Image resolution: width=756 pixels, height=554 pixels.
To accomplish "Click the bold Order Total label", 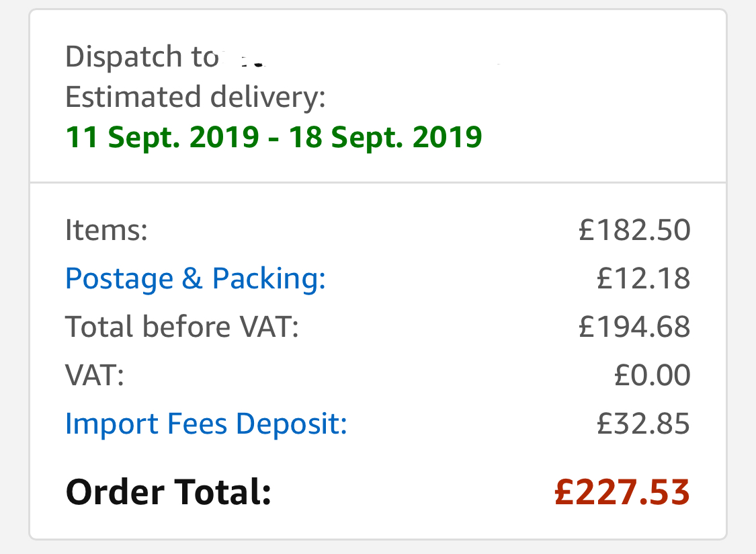I will click(x=168, y=492).
